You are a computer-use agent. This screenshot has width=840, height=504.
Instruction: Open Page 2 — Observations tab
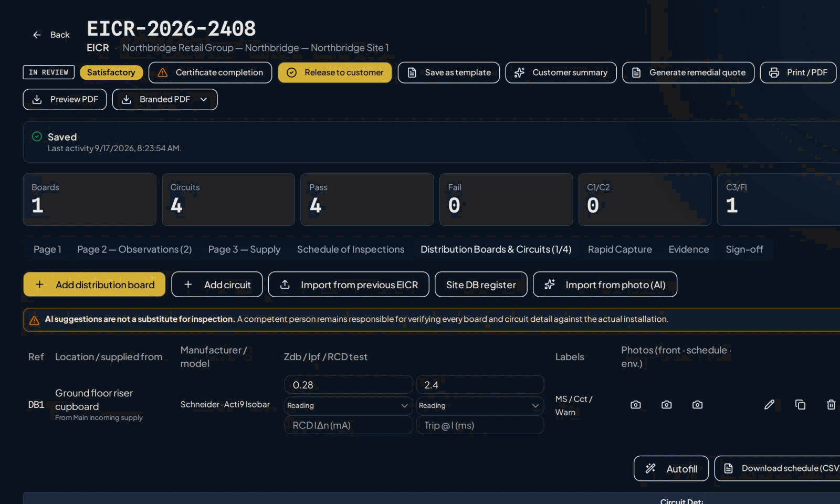(x=134, y=249)
